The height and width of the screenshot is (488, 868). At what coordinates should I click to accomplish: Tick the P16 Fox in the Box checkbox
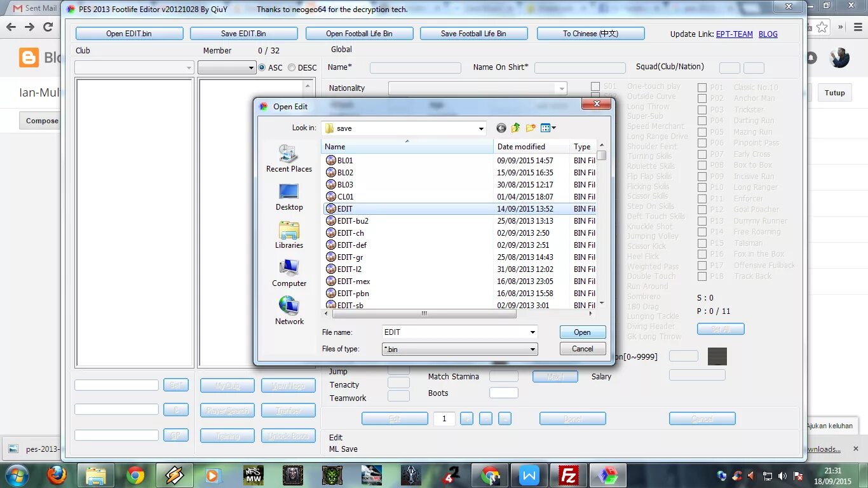coord(702,254)
